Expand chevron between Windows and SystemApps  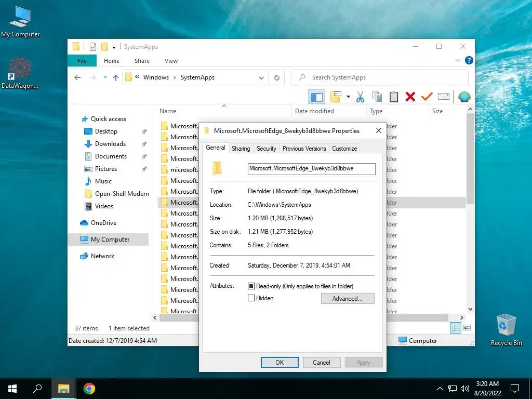point(175,78)
